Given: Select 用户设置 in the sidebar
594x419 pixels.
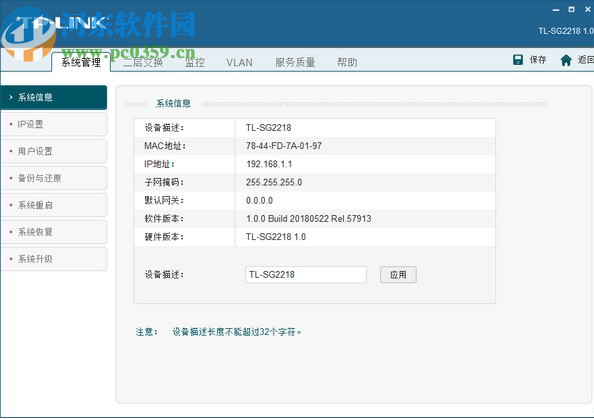Looking at the screenshot, I should pos(53,151).
